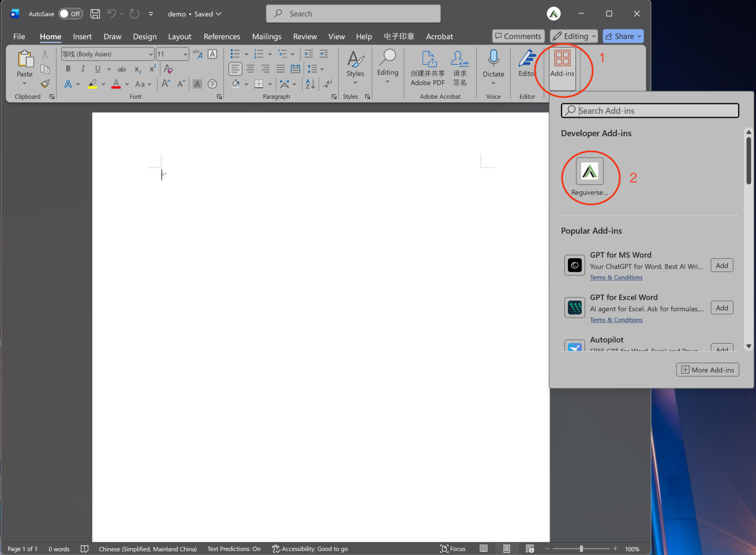Toggle italic formatting
This screenshot has width=756, height=555.
pos(83,69)
